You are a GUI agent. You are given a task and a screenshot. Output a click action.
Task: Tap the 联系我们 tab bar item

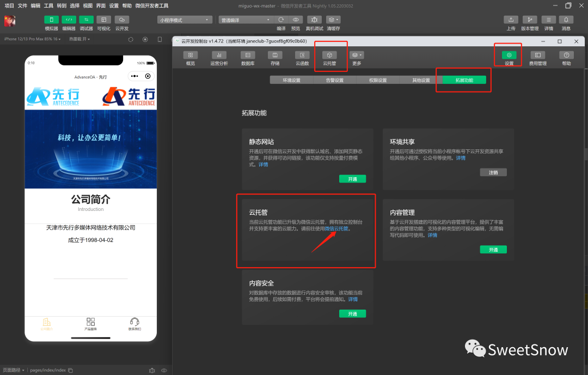[134, 324]
